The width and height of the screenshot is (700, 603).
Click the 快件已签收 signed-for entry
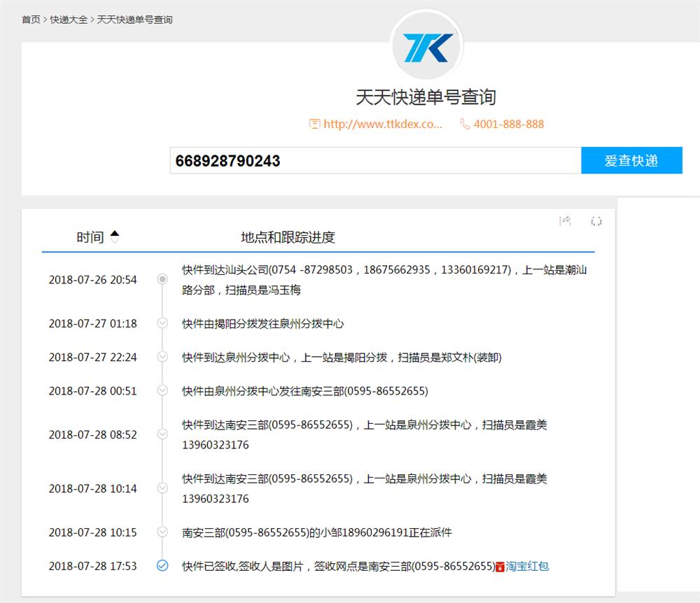click(x=338, y=566)
